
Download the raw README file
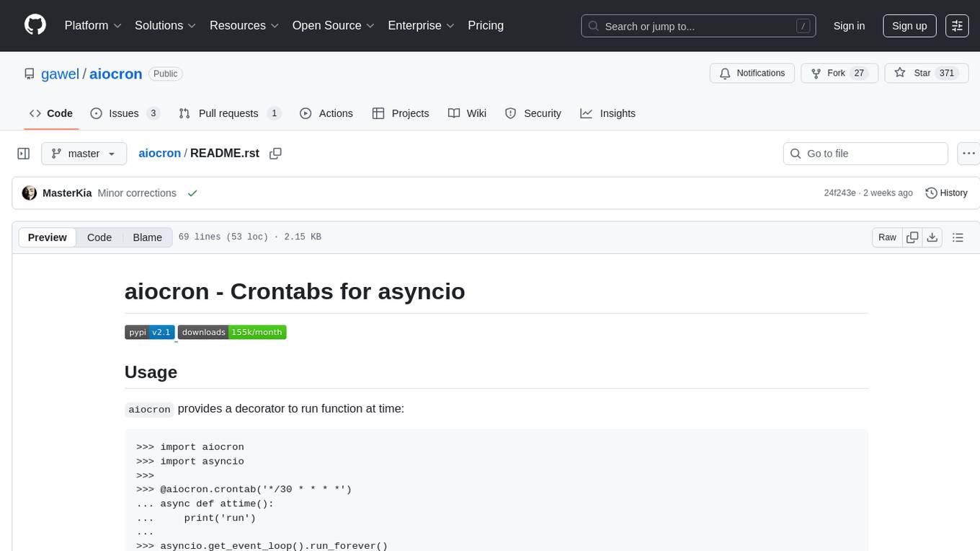click(x=932, y=237)
